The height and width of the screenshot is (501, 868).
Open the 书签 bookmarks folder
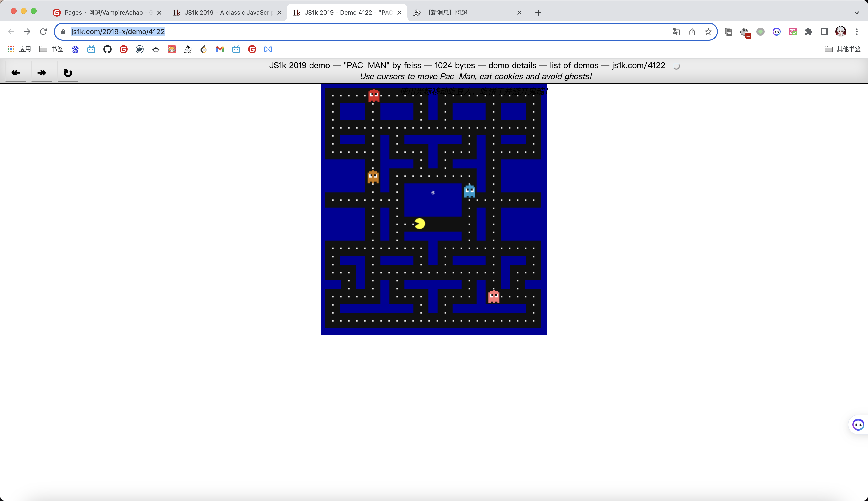pos(51,49)
